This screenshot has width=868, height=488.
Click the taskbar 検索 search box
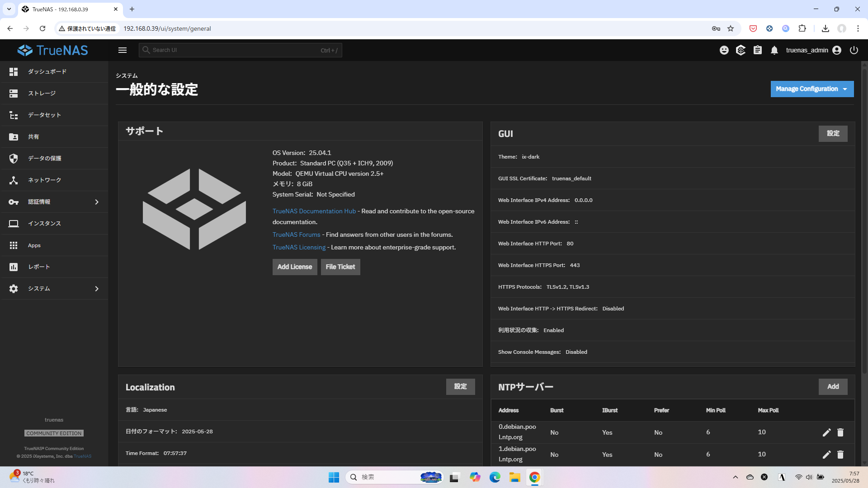pos(394,477)
